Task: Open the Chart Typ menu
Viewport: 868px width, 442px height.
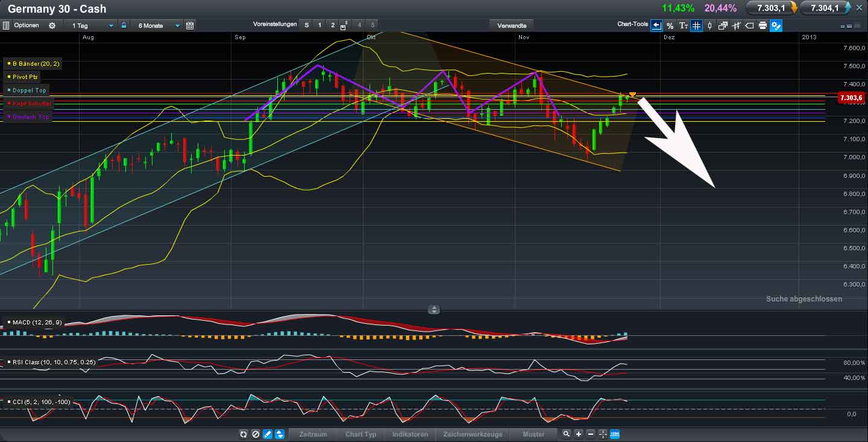Action: point(360,434)
